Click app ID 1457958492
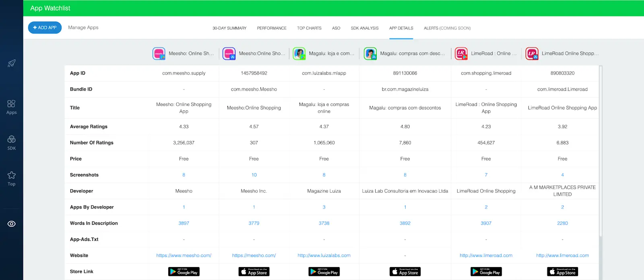644x280 pixels. pos(254,73)
